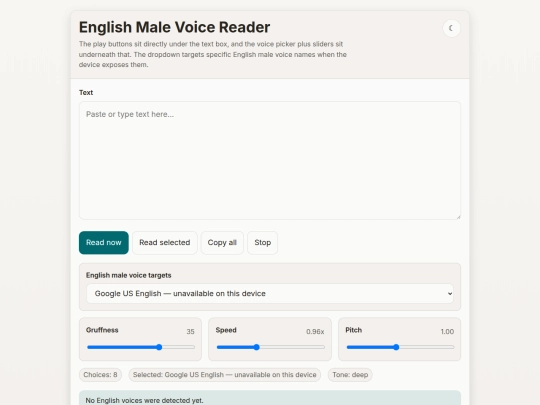Click the Pitch slider thumb
Image resolution: width=540 pixels, height=405 pixels.
396,347
